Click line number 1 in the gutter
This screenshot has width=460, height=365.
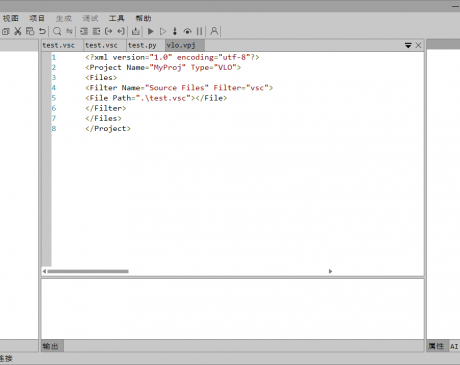point(54,57)
